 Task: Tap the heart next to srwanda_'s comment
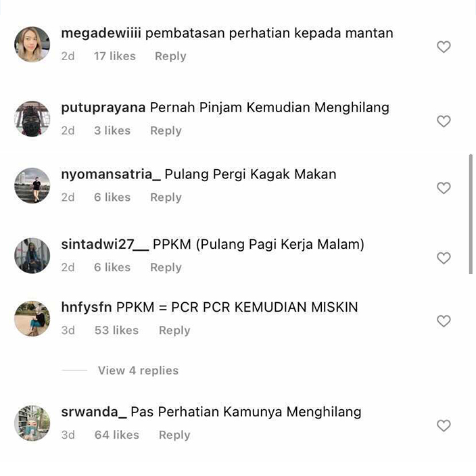[444, 425]
